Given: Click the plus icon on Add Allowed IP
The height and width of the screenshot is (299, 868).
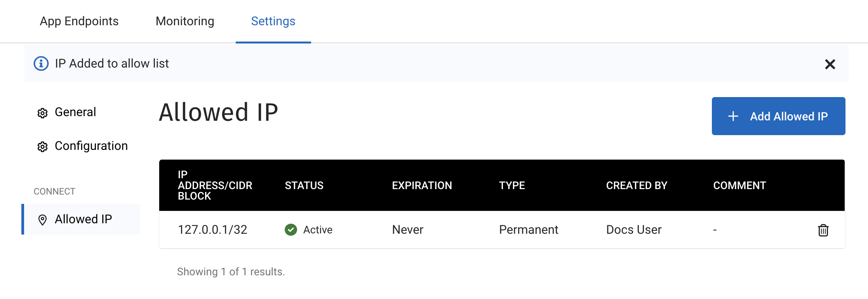Looking at the screenshot, I should [x=732, y=116].
